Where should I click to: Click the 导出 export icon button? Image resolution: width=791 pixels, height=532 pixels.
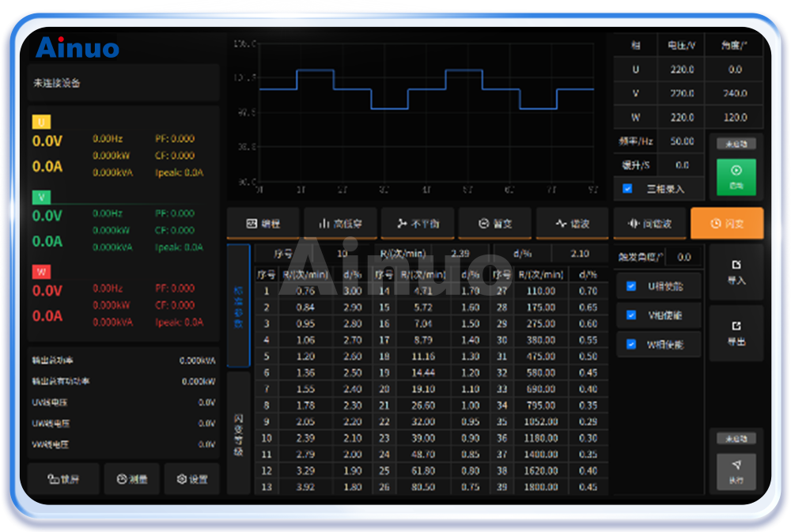pos(736,334)
